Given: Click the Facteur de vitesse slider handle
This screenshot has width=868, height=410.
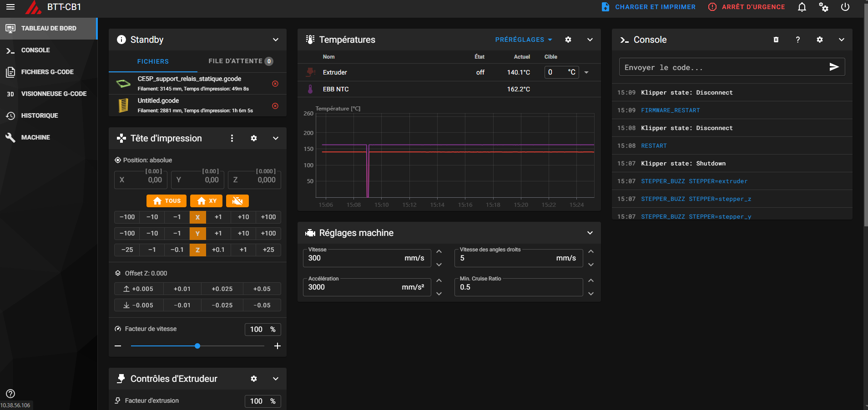Looking at the screenshot, I should click(x=197, y=346).
